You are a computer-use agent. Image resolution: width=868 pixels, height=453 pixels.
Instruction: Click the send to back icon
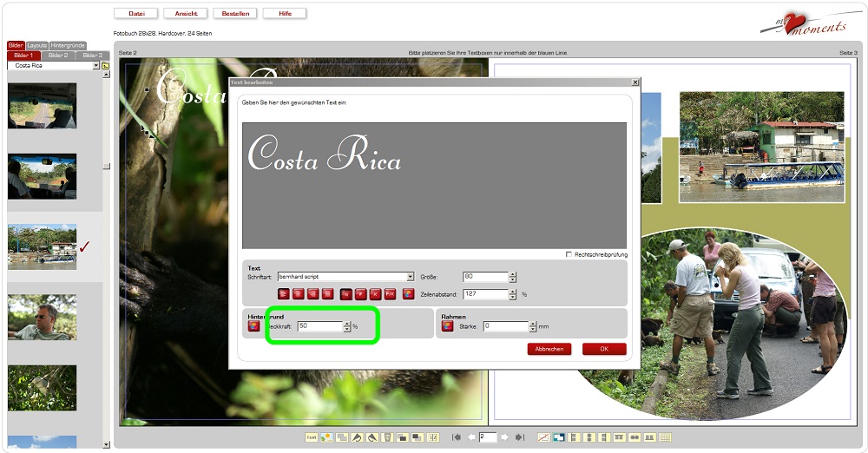pos(418,437)
